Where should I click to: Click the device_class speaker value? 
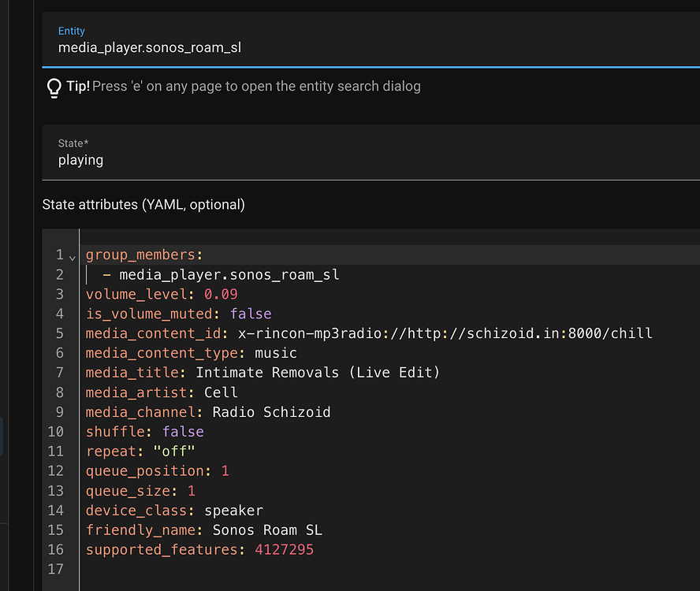pyautogui.click(x=233, y=511)
